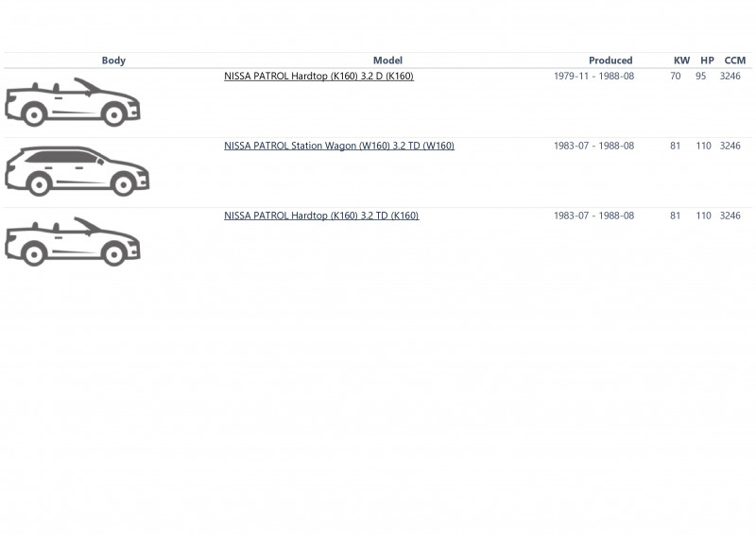Select the 70 KW value

click(x=676, y=77)
